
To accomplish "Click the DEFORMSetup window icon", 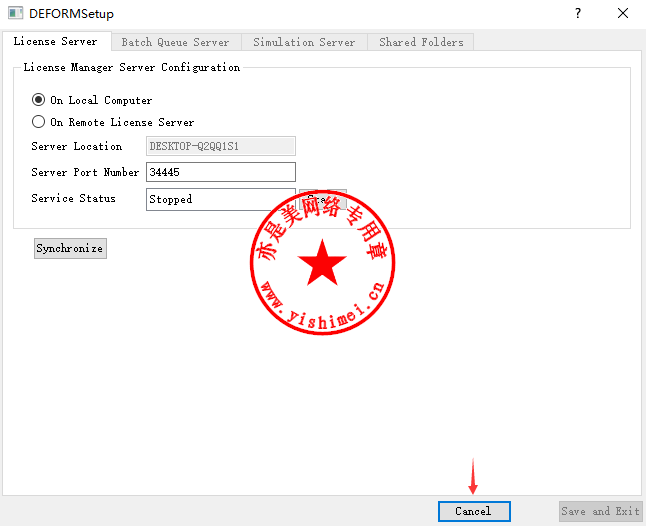I will click(x=16, y=13).
